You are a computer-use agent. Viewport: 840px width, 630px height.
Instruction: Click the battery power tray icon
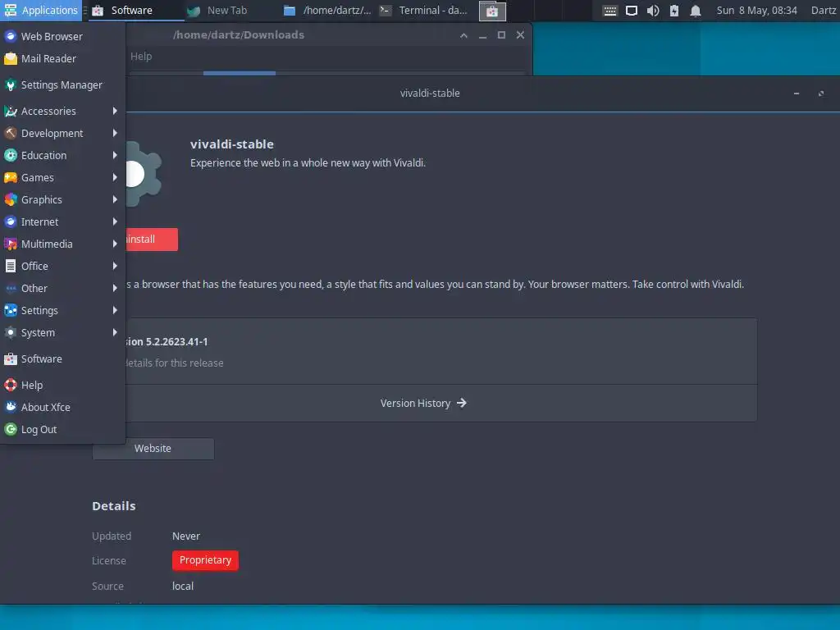point(674,11)
